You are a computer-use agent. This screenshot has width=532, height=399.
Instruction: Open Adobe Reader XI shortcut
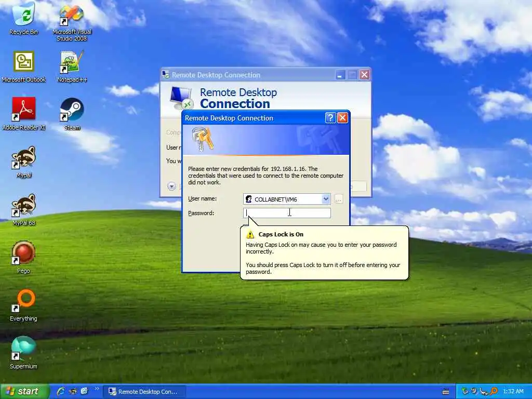(x=24, y=114)
